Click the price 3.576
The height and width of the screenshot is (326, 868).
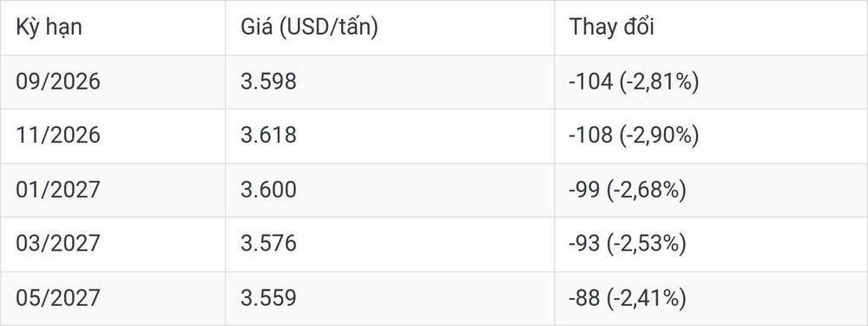(268, 243)
